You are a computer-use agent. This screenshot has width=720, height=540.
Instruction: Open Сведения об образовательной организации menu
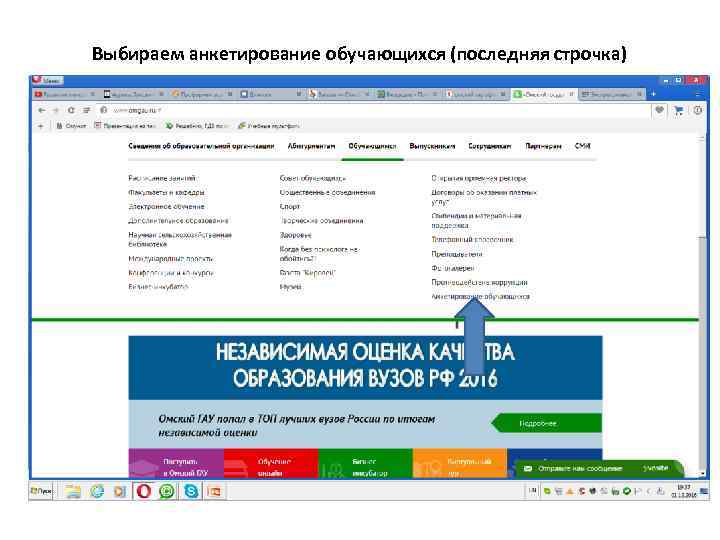[x=201, y=146]
